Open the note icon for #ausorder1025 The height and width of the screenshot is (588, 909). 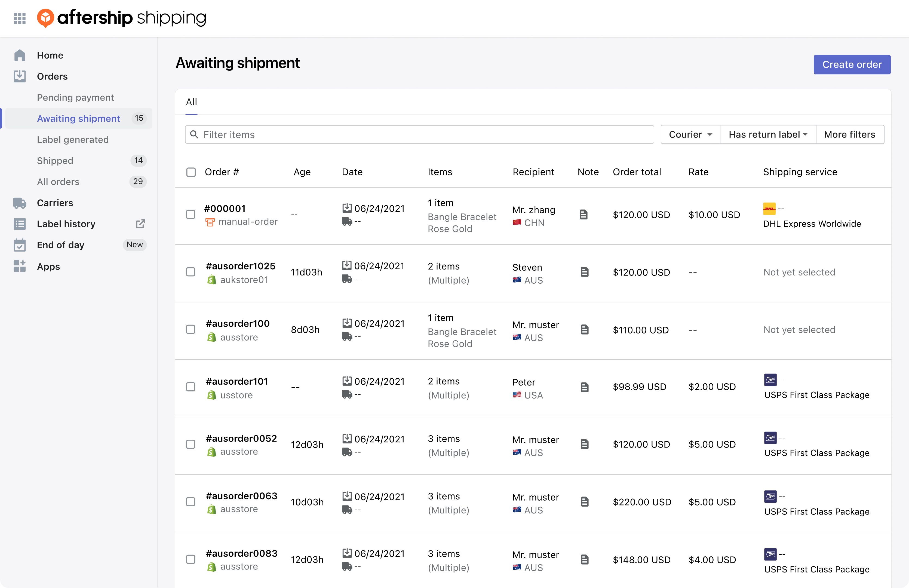coord(585,272)
